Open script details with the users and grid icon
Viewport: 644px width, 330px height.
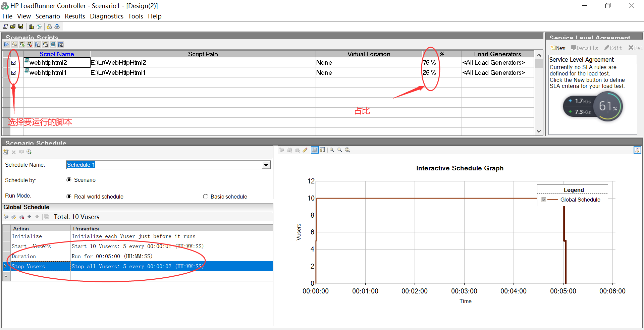tap(45, 44)
